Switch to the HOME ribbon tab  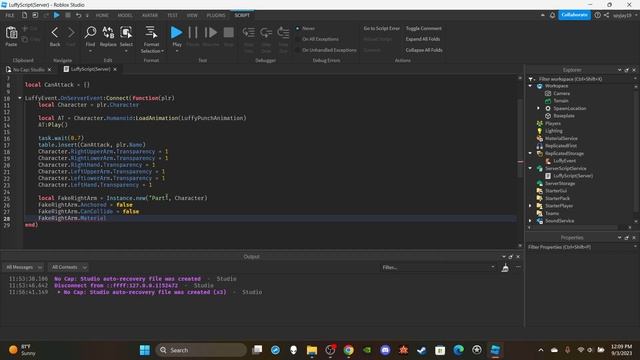coord(102,15)
